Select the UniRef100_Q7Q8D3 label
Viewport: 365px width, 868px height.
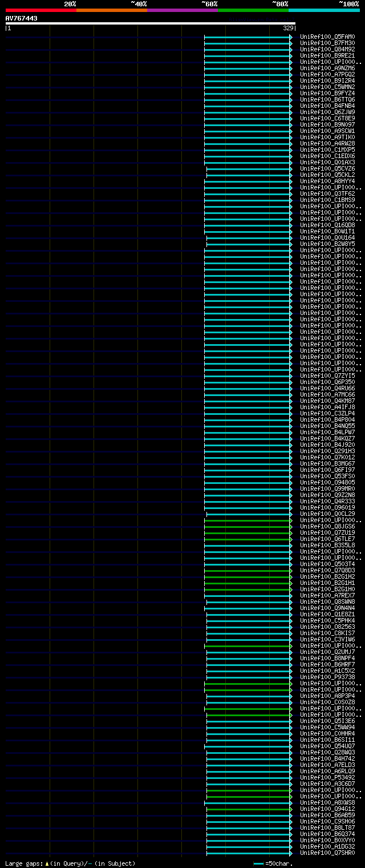(327, 571)
